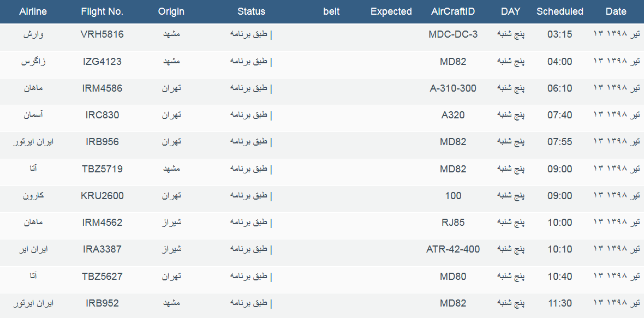
Task: Select flight number TBZ5627
Action: tap(102, 276)
